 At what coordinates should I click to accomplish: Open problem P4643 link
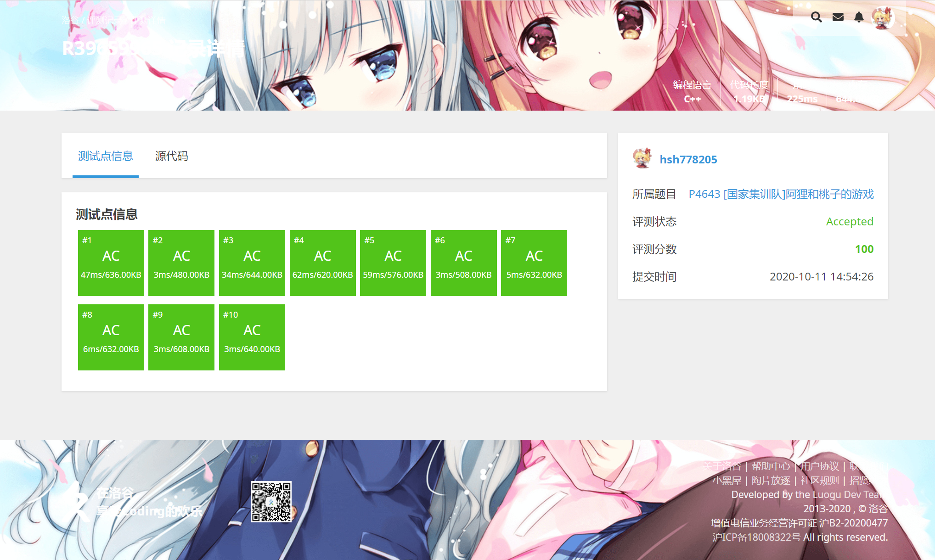point(781,194)
